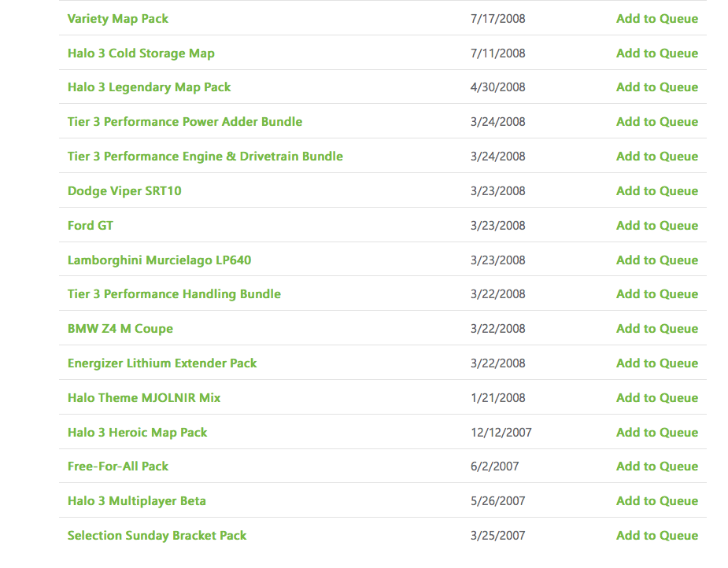Select the date 6/2/2007
This screenshot has width=728, height=568.
494,467
